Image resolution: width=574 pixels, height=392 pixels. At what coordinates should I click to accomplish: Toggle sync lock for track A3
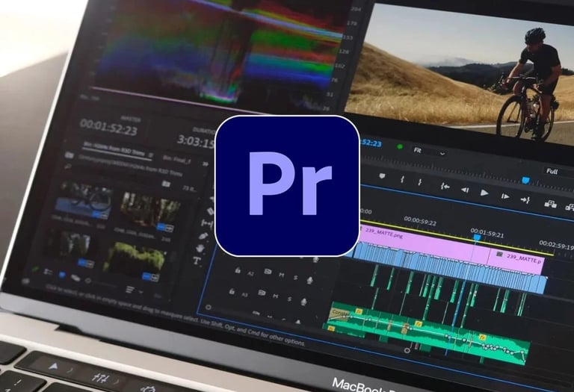pos(262,293)
